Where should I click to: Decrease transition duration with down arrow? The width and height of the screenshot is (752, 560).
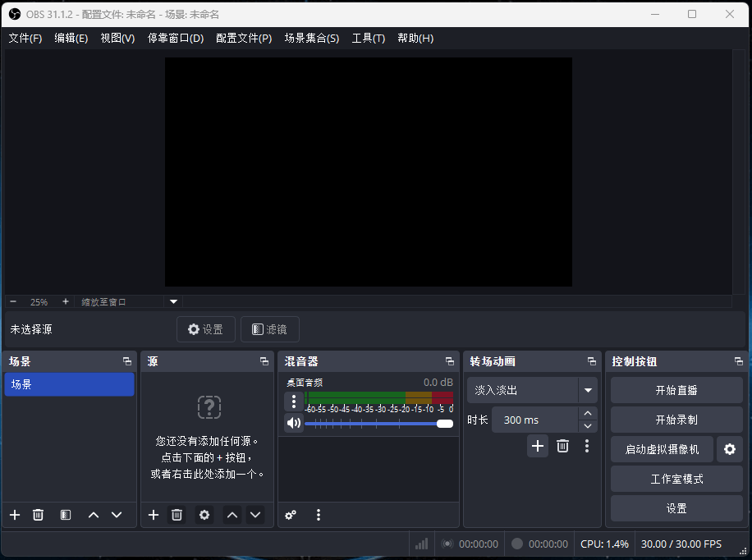pos(588,426)
